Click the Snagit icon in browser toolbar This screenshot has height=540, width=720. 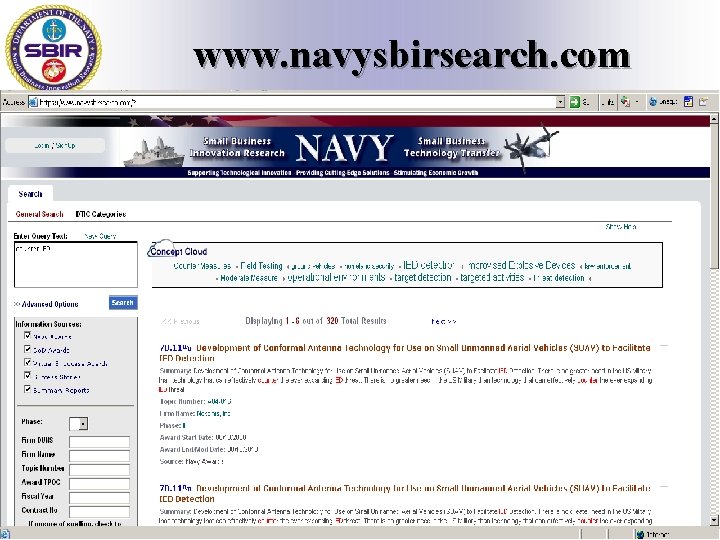pos(625,102)
